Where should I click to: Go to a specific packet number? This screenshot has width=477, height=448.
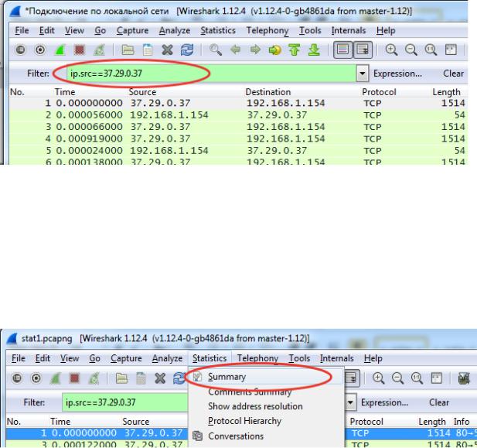274,50
